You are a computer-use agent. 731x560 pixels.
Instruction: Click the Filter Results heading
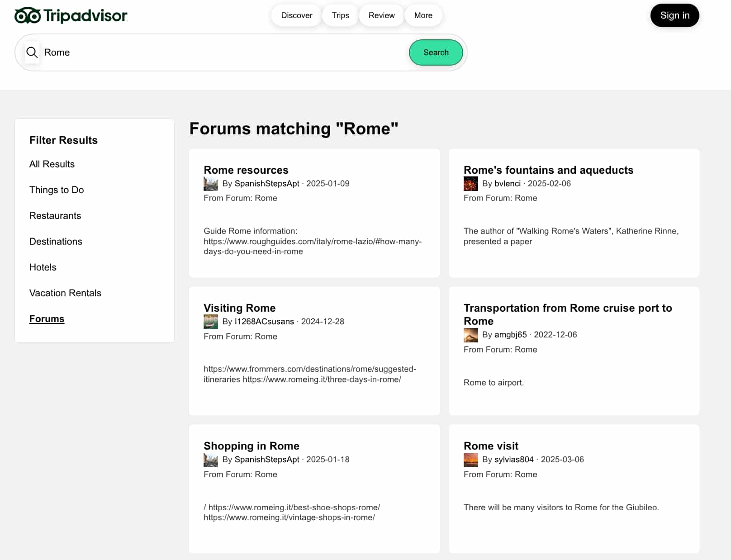point(63,140)
